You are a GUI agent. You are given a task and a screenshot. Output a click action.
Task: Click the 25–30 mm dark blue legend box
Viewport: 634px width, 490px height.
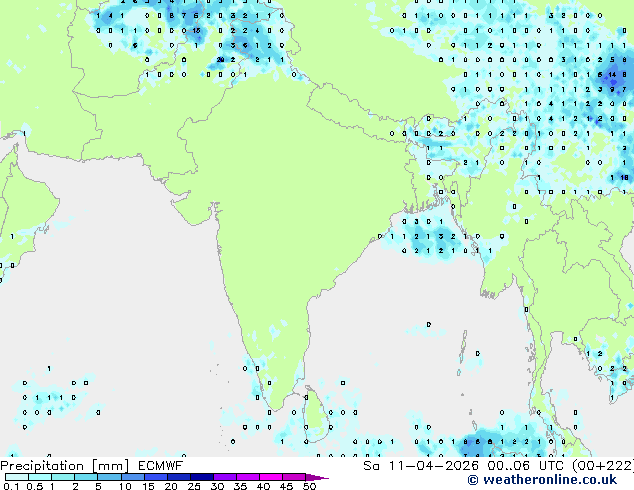pos(201,477)
